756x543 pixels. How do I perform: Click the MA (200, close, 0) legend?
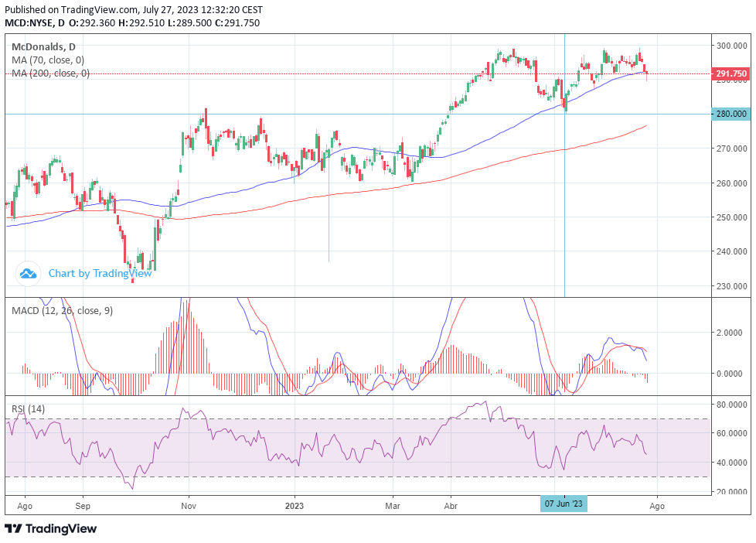[50, 73]
